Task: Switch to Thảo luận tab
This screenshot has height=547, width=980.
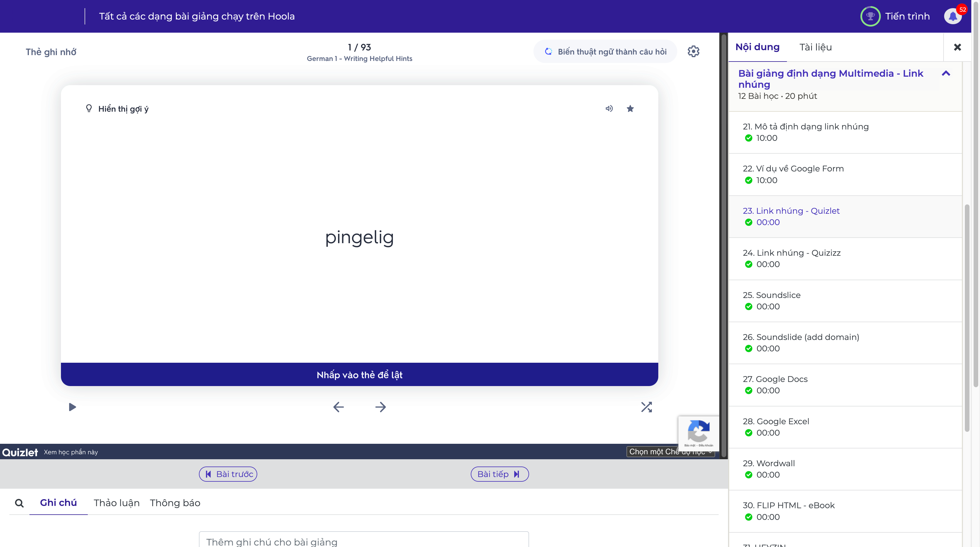Action: [x=116, y=503]
